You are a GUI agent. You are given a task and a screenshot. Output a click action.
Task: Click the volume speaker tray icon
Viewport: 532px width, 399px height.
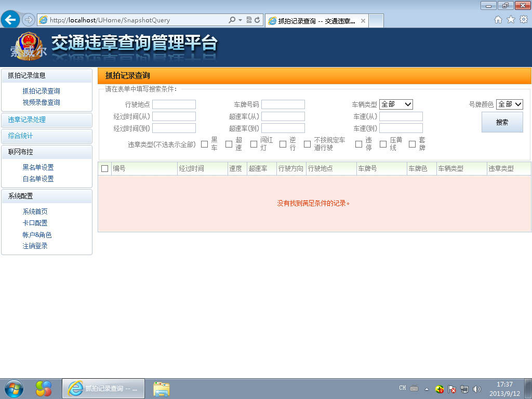(477, 389)
